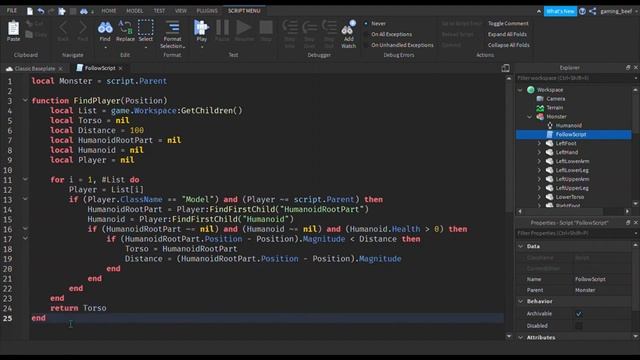Expand the LeftUpperLeg node
Image resolution: width=640 pixels, height=360 pixels.
(539, 188)
